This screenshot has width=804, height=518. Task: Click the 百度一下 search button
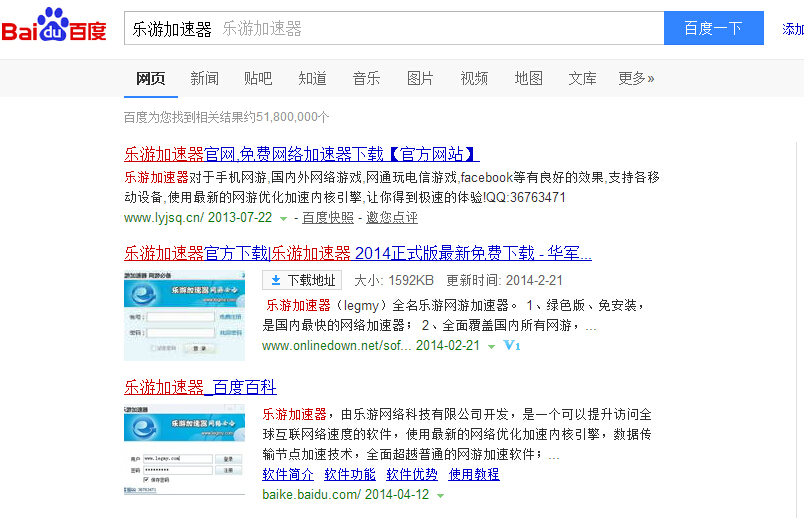point(713,28)
